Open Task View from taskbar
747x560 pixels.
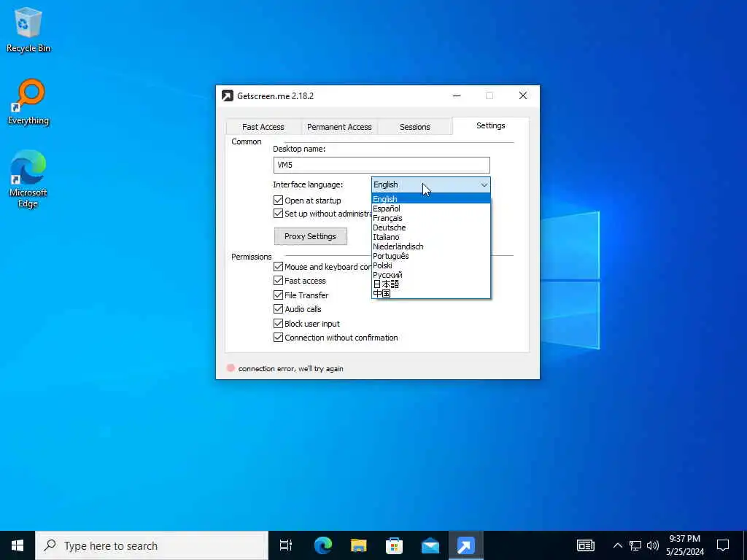coord(285,545)
